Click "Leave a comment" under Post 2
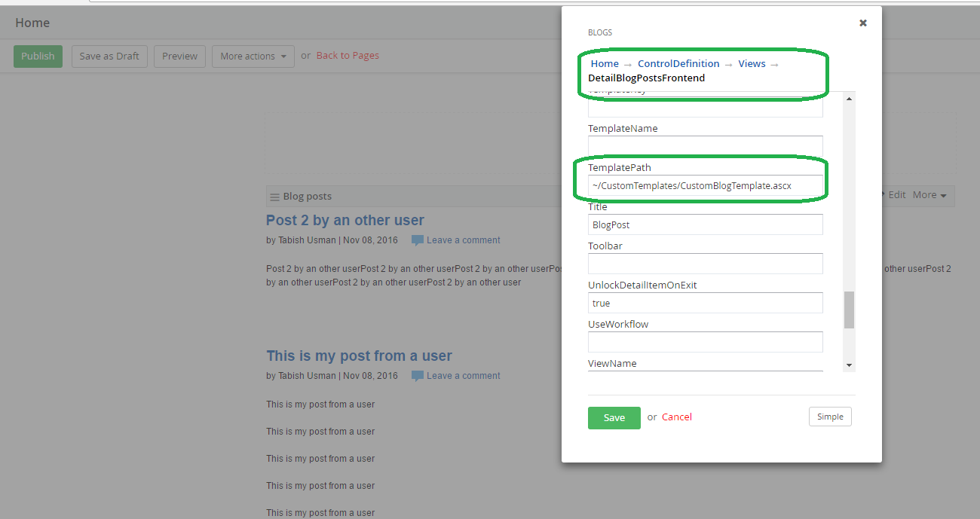Image resolution: width=980 pixels, height=519 pixels. tap(463, 240)
